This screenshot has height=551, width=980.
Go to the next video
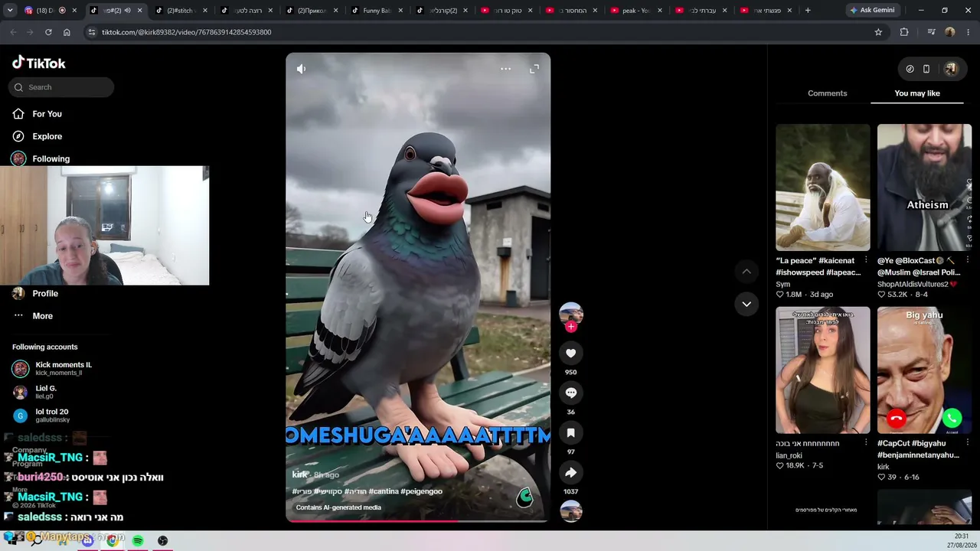click(x=746, y=304)
